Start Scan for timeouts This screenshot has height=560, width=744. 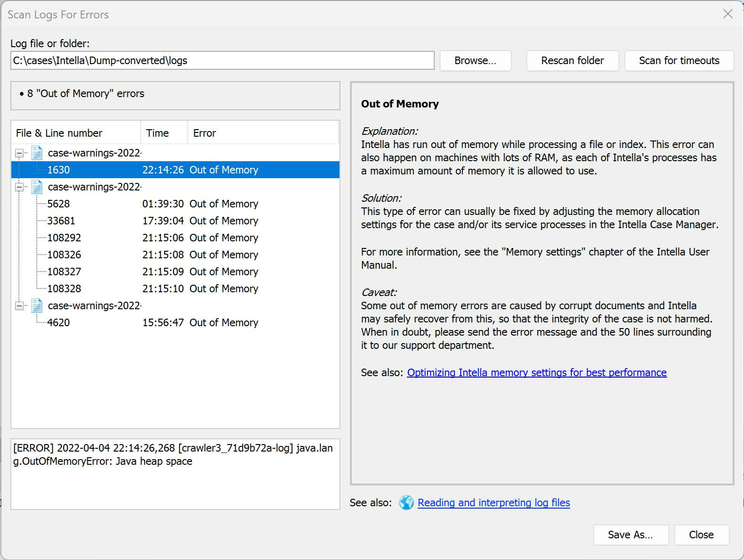[x=679, y=61]
